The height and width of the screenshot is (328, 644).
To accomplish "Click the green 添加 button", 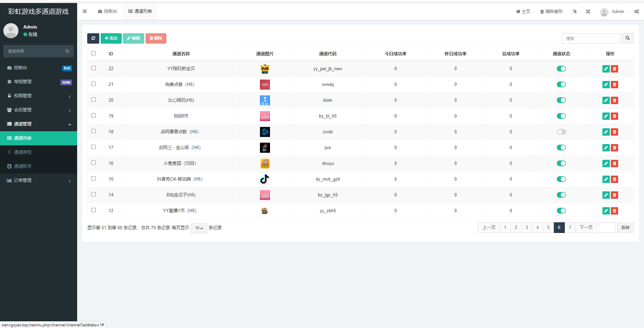I will coord(111,38).
